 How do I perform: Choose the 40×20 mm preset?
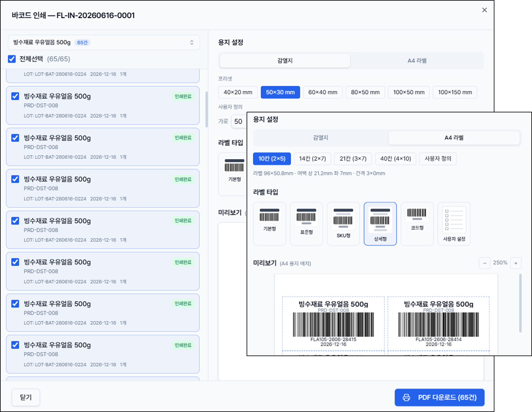pyautogui.click(x=238, y=92)
